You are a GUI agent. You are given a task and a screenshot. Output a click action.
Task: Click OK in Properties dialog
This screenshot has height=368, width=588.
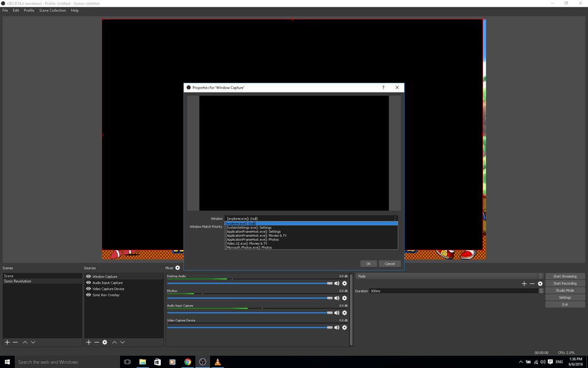coord(368,263)
